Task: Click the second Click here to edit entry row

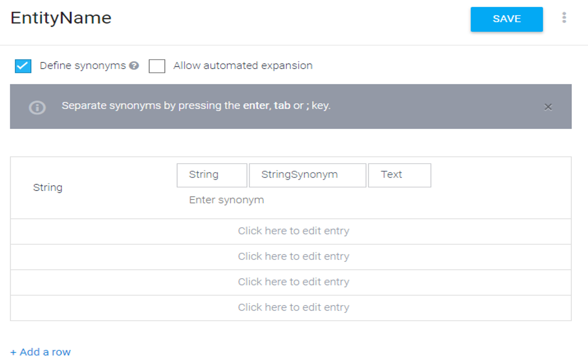Action: 290,257
